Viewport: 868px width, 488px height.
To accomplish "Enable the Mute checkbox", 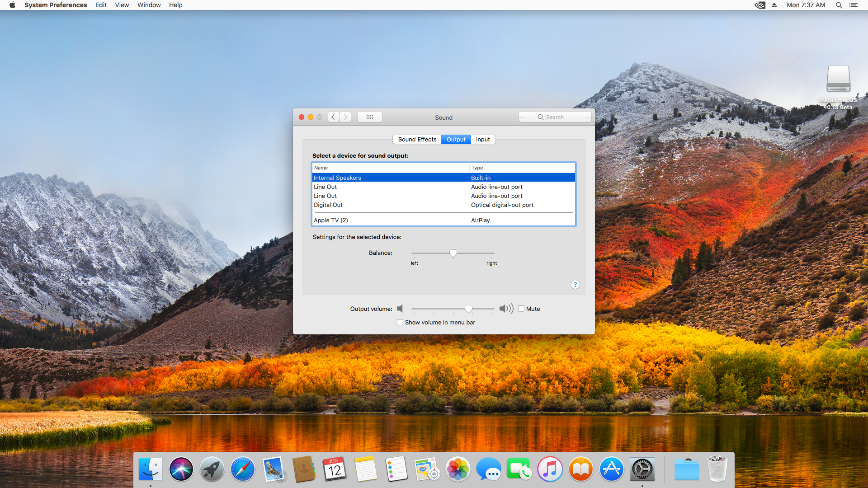I will click(521, 309).
